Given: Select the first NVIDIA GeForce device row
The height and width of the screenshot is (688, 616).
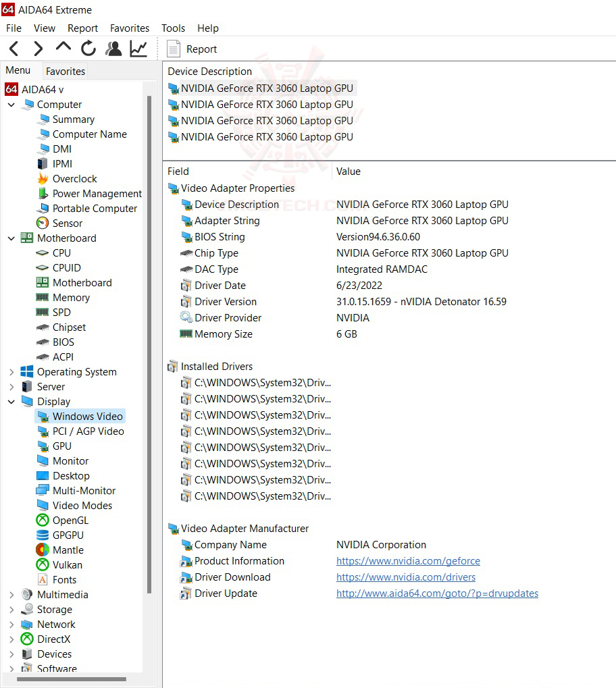Looking at the screenshot, I should pyautogui.click(x=261, y=88).
